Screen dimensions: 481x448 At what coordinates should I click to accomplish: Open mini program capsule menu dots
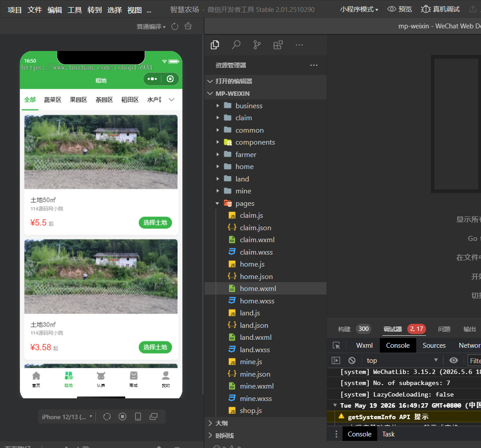[152, 79]
